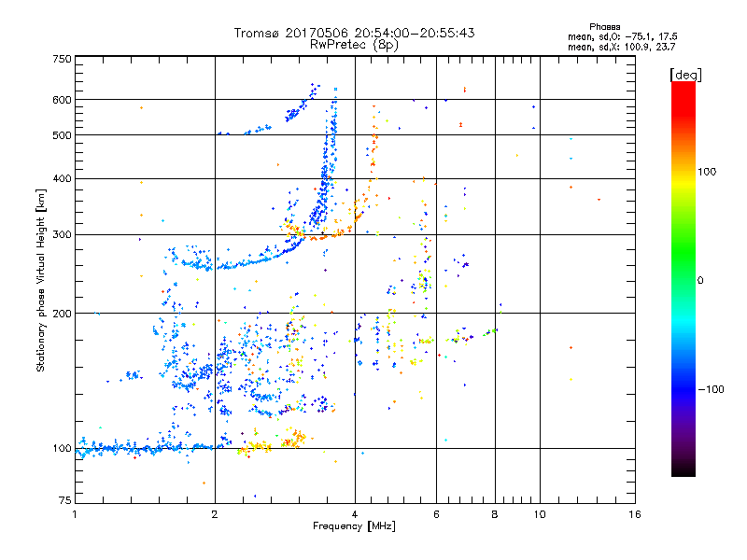Image resolution: width=747 pixels, height=560 pixels.
Task: Click the height axis label '200'
Action: click(63, 314)
